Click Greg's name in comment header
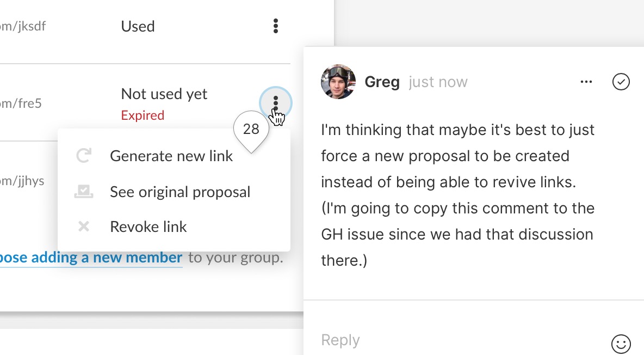This screenshot has width=644, height=355. pos(382,82)
